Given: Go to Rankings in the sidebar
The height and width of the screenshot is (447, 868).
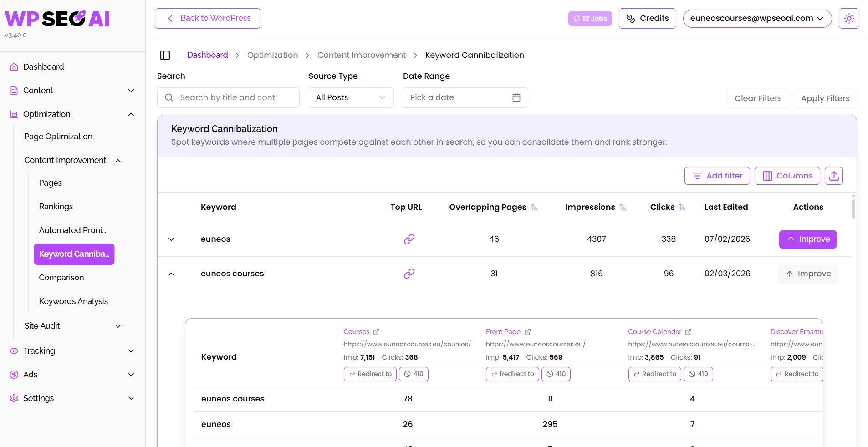Looking at the screenshot, I should pyautogui.click(x=56, y=207).
